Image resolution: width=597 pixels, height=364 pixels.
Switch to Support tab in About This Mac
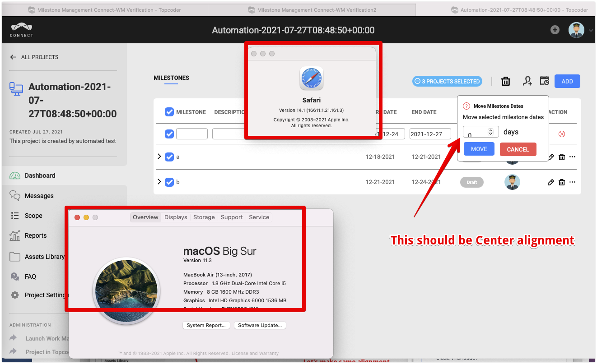coord(232,217)
